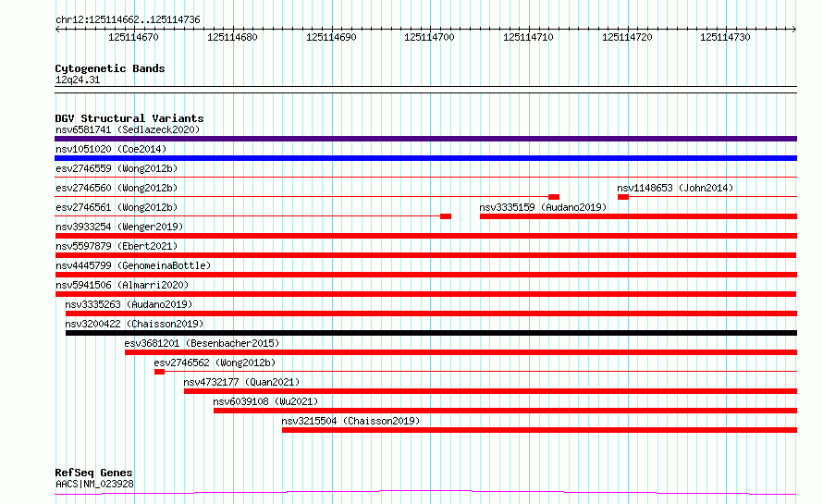Image resolution: width=823 pixels, height=504 pixels.
Task: Click the RefSeq Genes track title
Action: point(93,473)
